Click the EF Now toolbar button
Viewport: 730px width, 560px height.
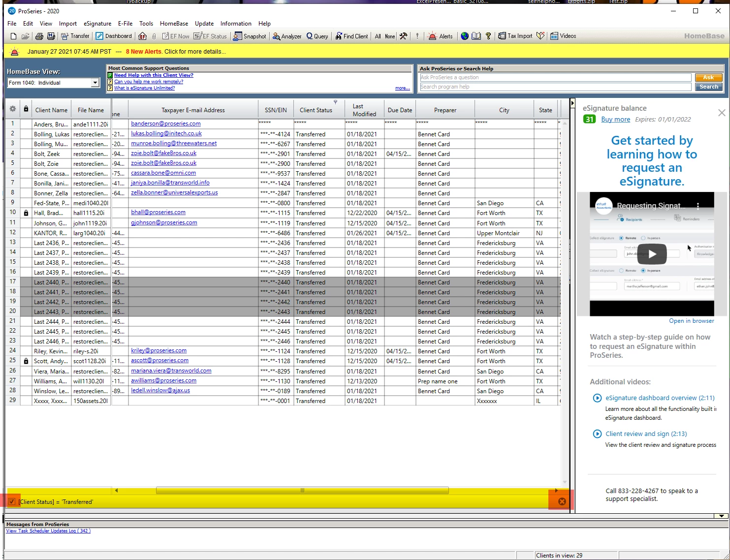coord(176,36)
